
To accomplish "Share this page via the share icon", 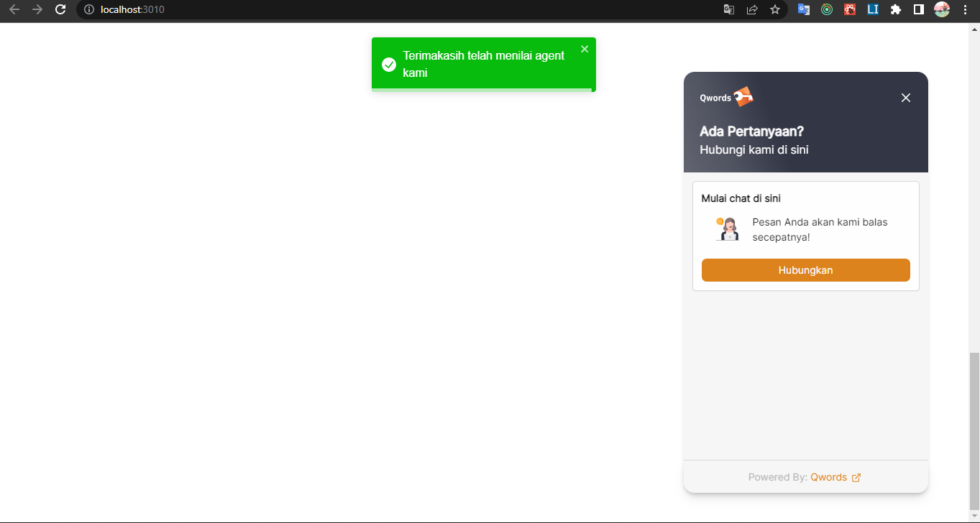I will tap(752, 9).
